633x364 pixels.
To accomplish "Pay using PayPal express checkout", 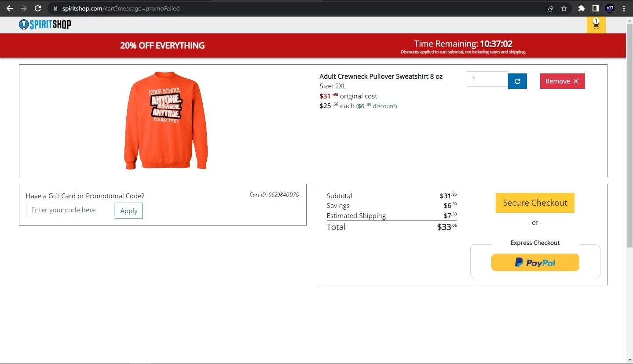I will [535, 262].
